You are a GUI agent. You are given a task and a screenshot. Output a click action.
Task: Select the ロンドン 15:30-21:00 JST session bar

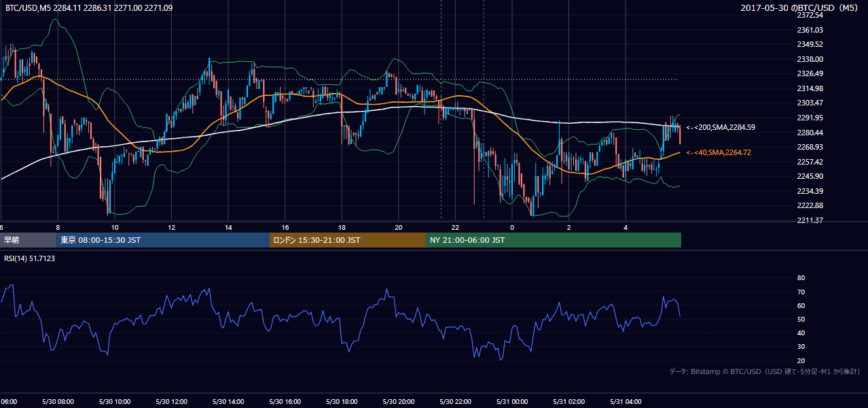click(348, 240)
